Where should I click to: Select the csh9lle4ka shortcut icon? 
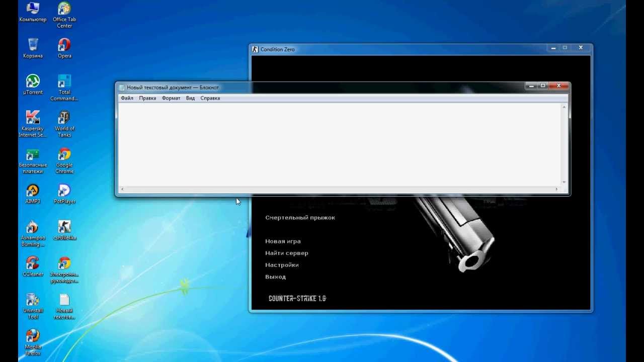point(64,230)
